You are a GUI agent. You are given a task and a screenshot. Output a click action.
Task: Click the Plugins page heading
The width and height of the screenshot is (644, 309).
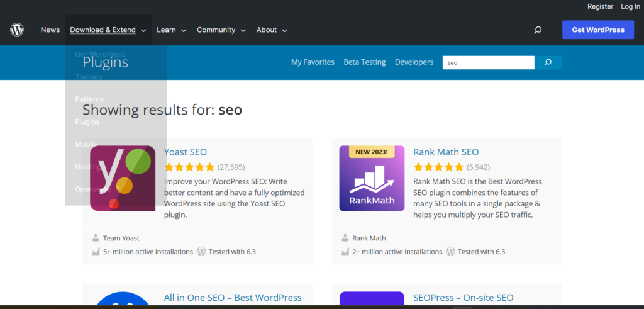[106, 62]
